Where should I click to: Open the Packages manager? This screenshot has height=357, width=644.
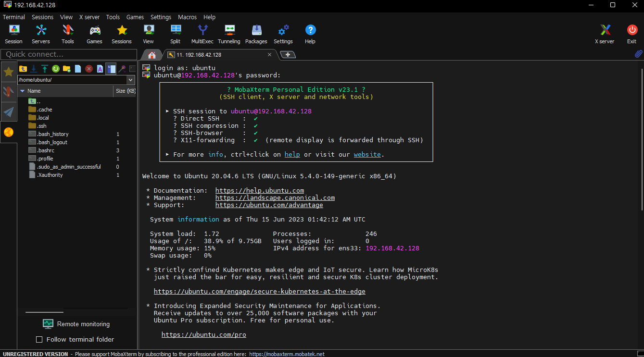[x=256, y=34]
